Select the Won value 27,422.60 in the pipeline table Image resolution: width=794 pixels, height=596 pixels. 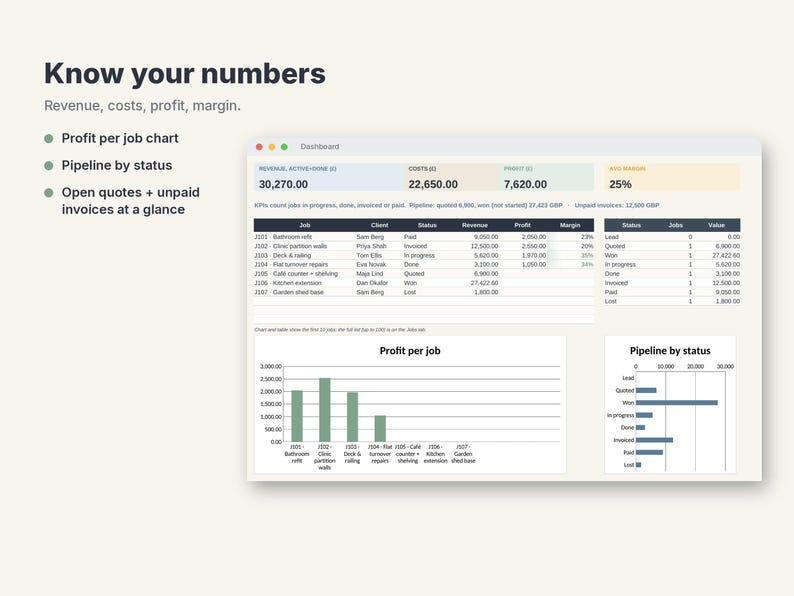(726, 255)
